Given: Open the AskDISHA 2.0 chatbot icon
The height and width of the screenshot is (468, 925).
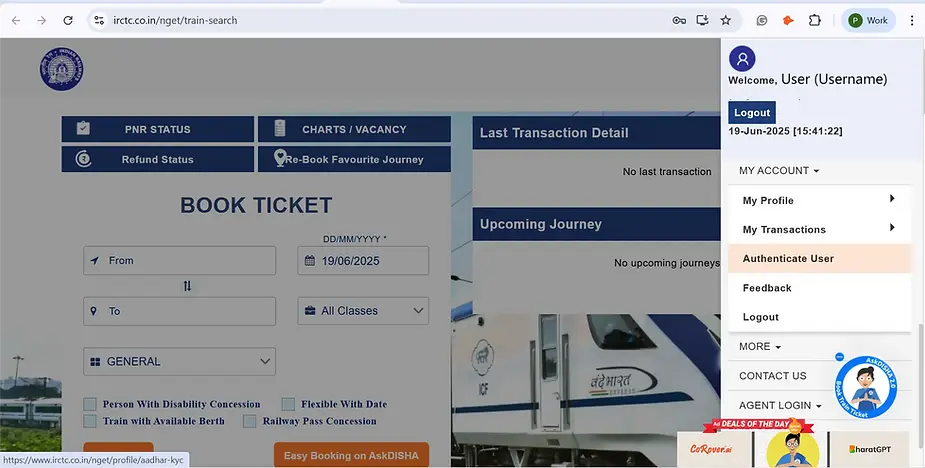Looking at the screenshot, I should (x=866, y=387).
